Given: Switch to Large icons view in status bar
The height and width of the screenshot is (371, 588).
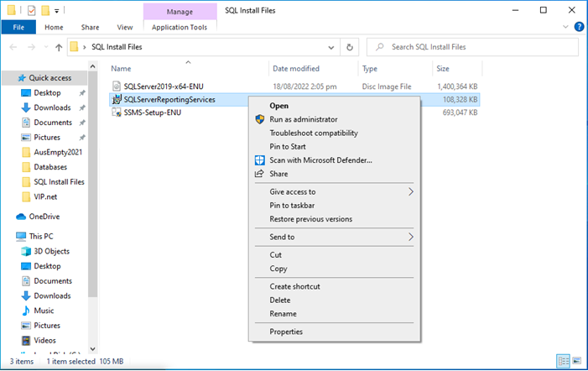Looking at the screenshot, I should [x=577, y=361].
